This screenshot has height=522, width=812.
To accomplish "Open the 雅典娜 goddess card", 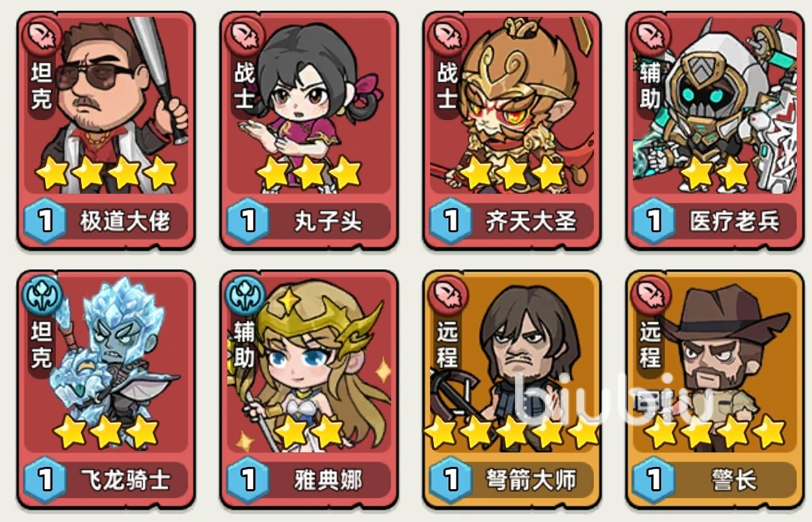I will point(309,390).
